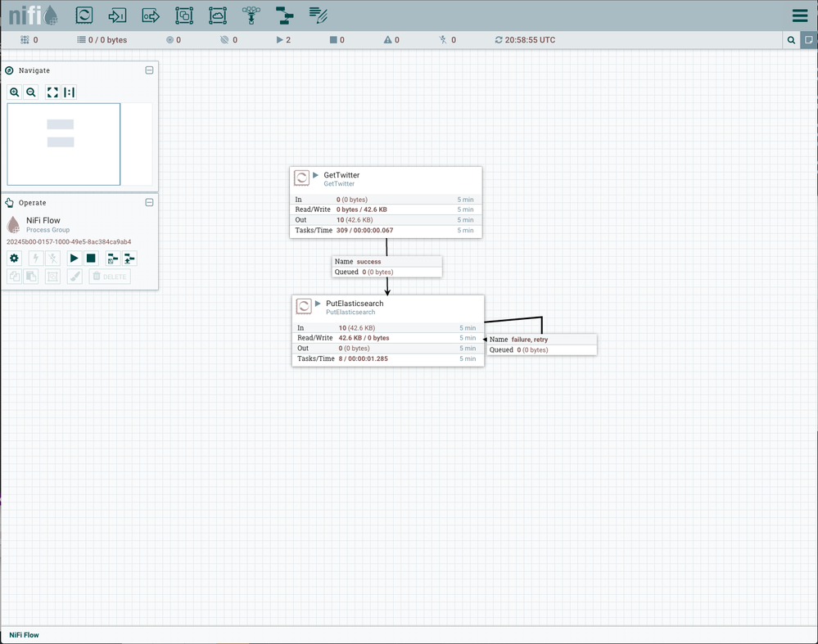Pick the Remote Process Group icon

[x=218, y=15]
